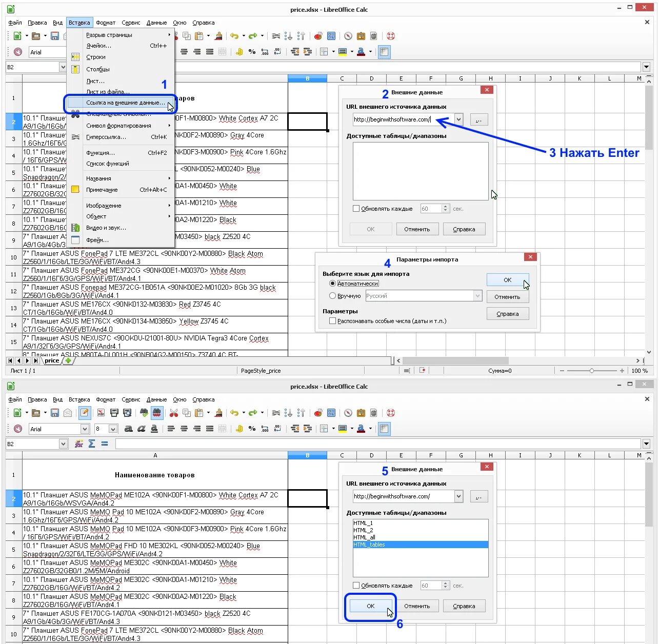The height and width of the screenshot is (644, 659).
Task: Open Print Preview in lower window toolbar
Action: pyautogui.click(x=127, y=413)
